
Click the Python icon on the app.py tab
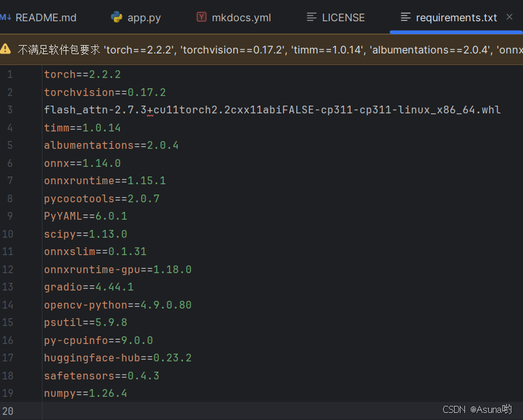(x=117, y=17)
